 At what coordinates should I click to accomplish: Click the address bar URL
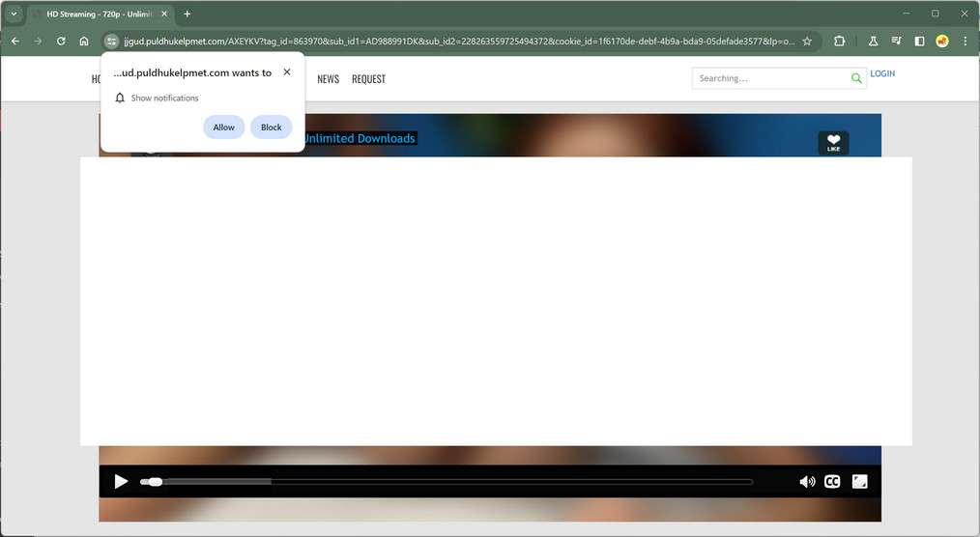click(459, 42)
